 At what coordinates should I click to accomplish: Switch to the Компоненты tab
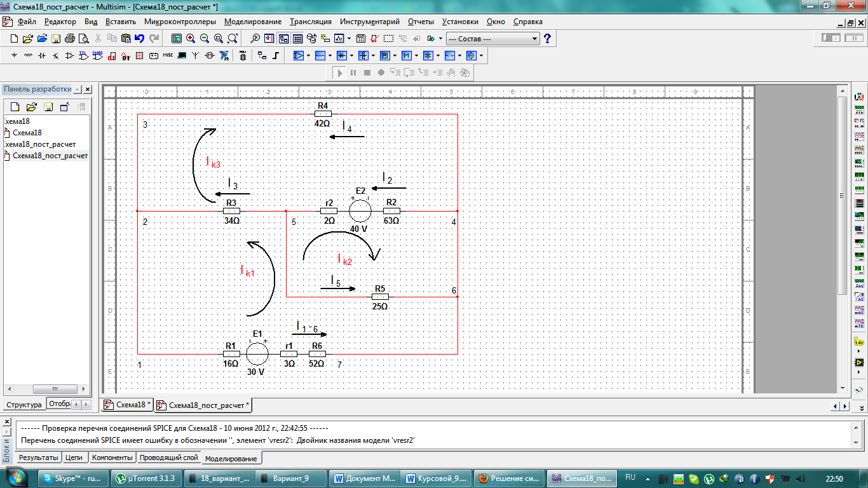coord(112,457)
